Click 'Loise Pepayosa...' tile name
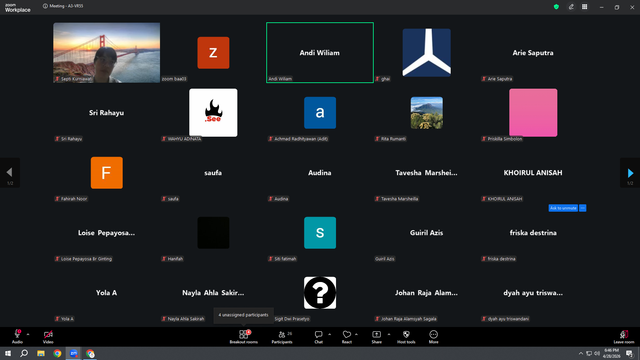640x360 pixels. pyautogui.click(x=107, y=233)
